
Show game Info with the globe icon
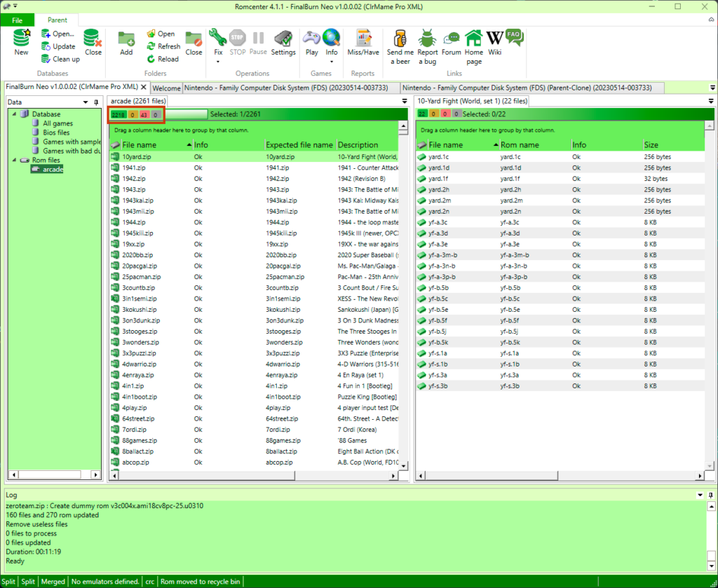pyautogui.click(x=332, y=39)
